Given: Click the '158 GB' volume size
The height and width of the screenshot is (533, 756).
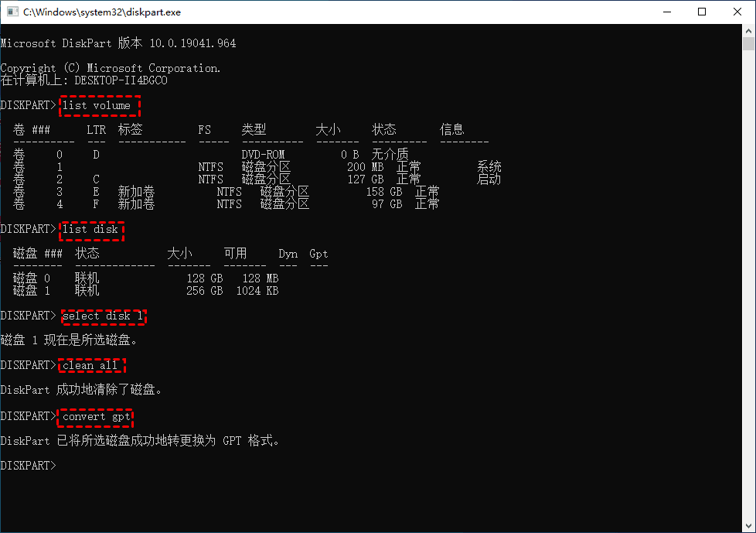Looking at the screenshot, I should point(383,192).
